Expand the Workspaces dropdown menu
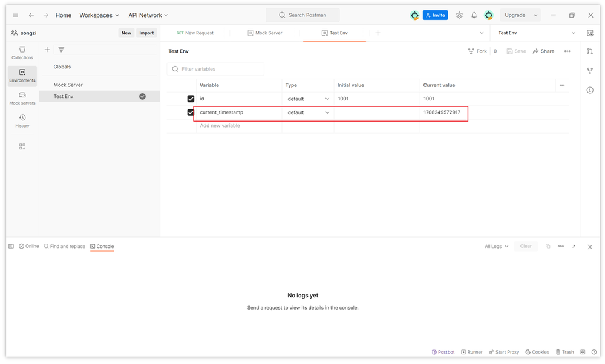 pos(99,15)
